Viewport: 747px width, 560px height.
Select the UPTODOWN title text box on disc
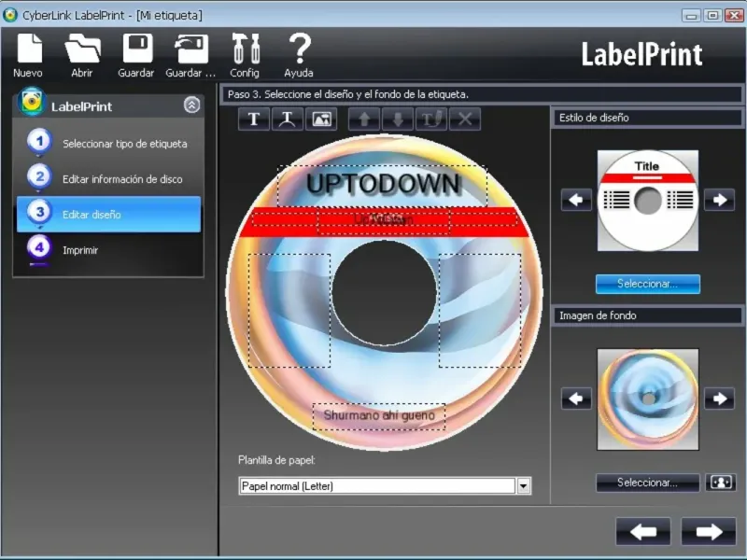tap(383, 184)
